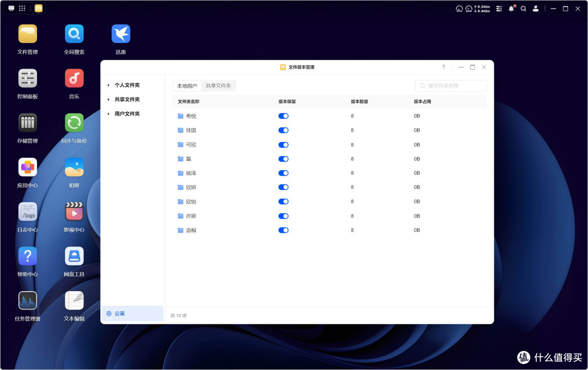Select the running 文件版本管理 taskbar icon
The image size is (588, 370).
(39, 8)
